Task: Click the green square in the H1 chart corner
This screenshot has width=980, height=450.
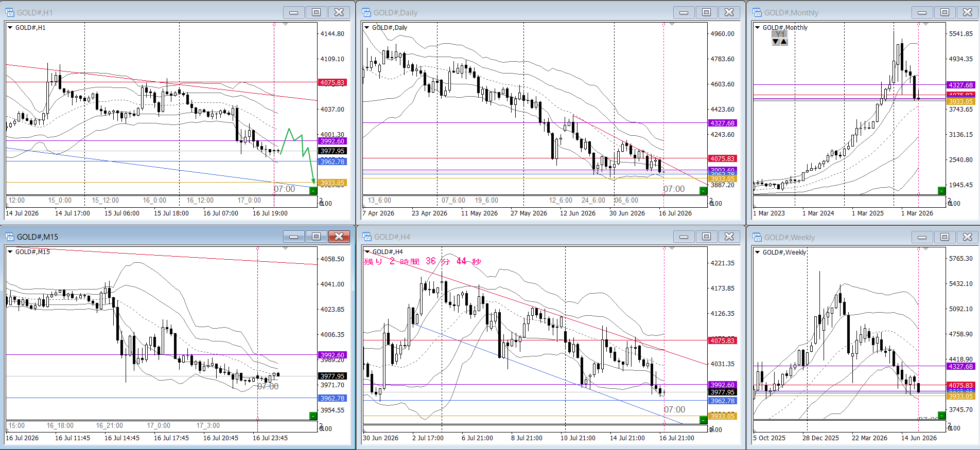Action: [x=313, y=191]
